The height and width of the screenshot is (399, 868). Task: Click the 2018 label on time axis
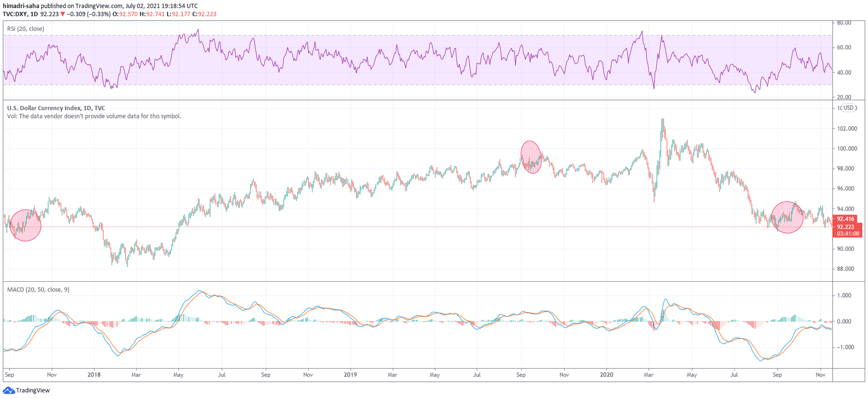point(94,375)
